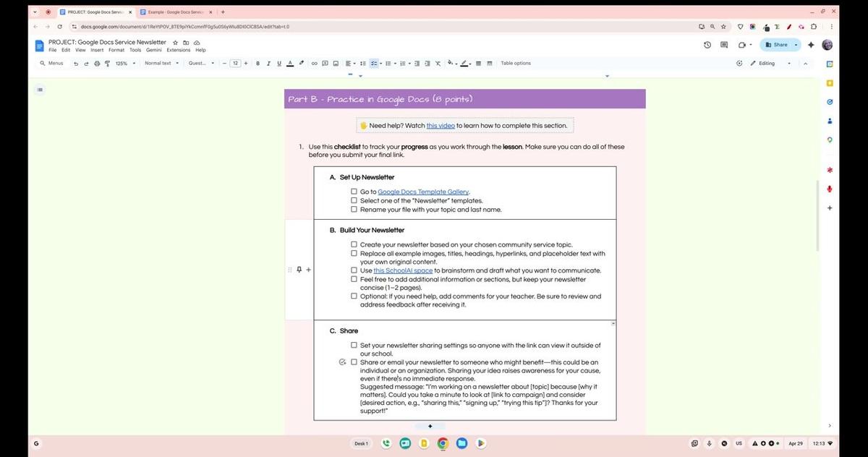Open the Editing mode dropdown

coord(771,64)
